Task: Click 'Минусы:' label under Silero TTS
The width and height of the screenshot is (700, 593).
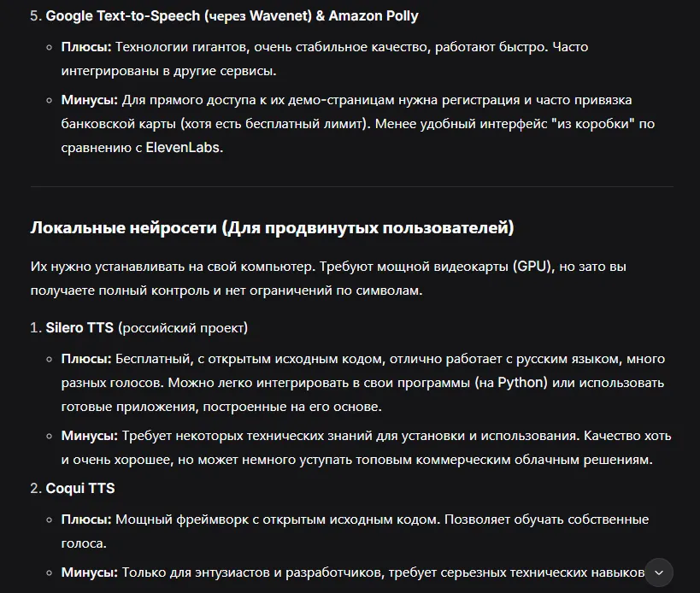Action: pyautogui.click(x=89, y=436)
